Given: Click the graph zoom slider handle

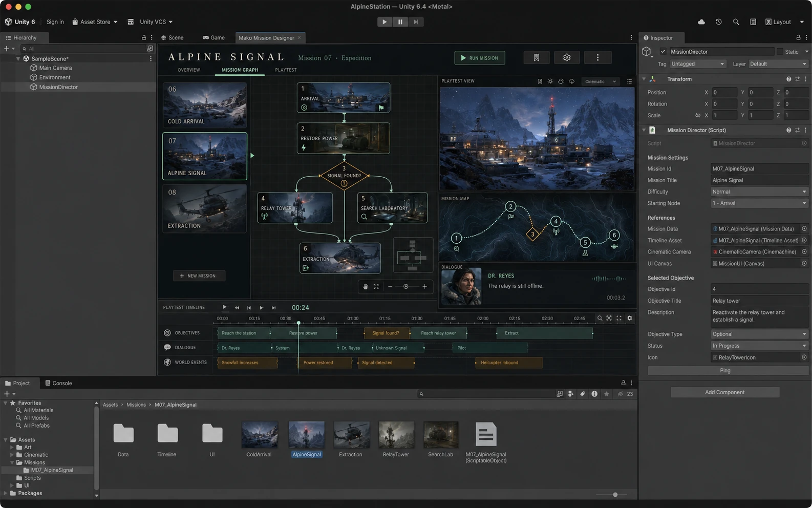Looking at the screenshot, I should [x=406, y=287].
